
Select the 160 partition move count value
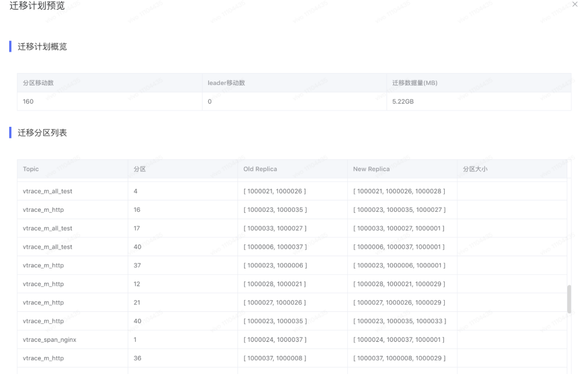28,101
